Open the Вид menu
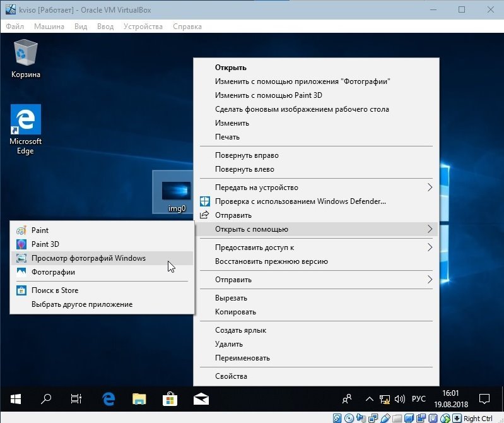 coord(81,27)
